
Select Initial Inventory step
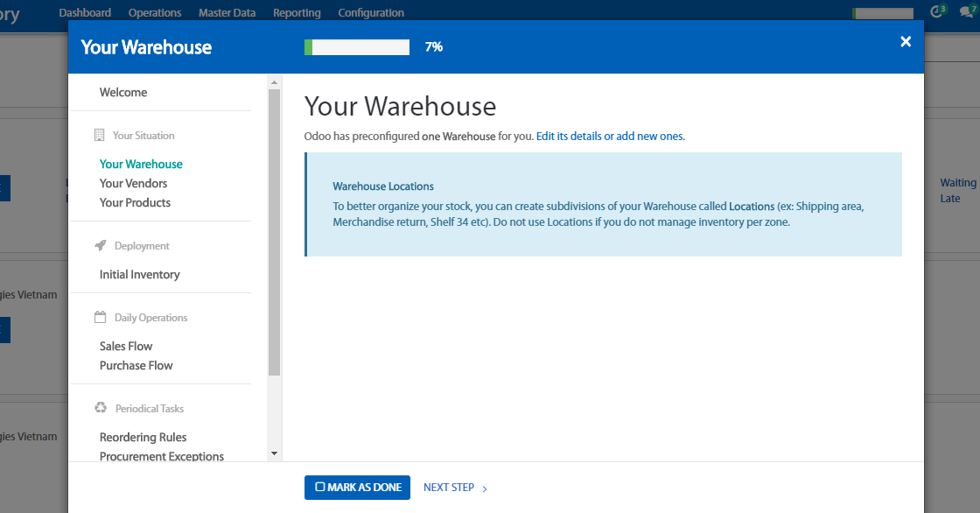point(139,274)
